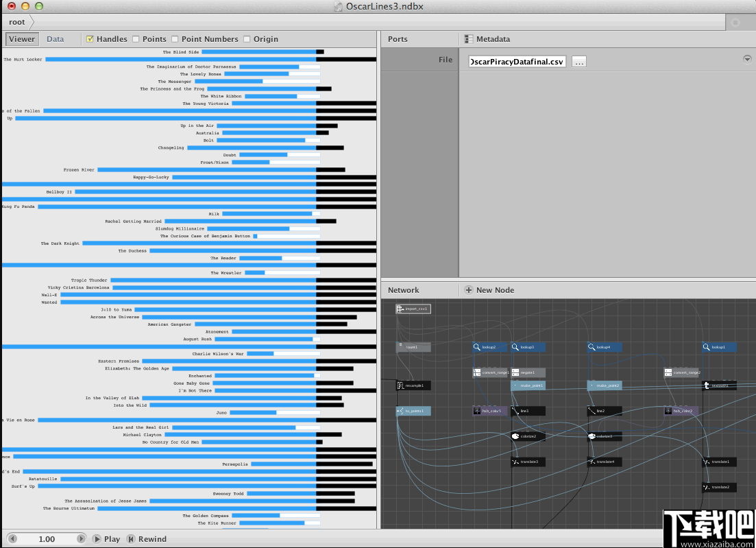Select the make_point2 node

(604, 385)
